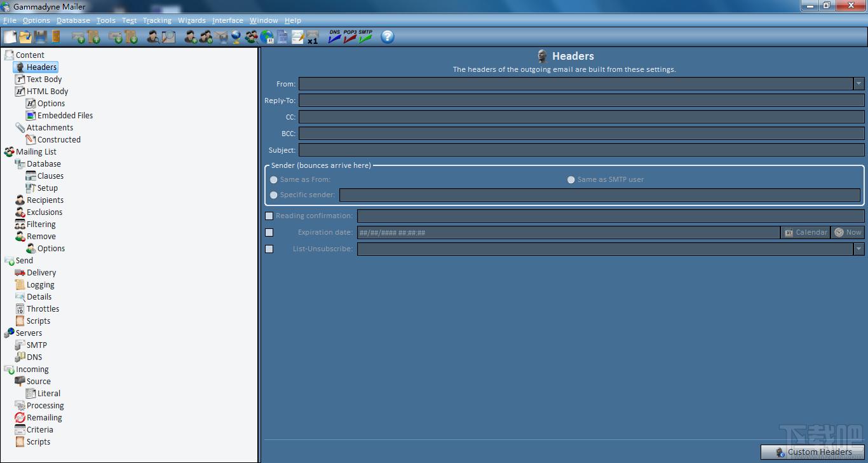Image resolution: width=868 pixels, height=463 pixels.
Task: Open the DNS tree item under Servers
Action: (28, 357)
